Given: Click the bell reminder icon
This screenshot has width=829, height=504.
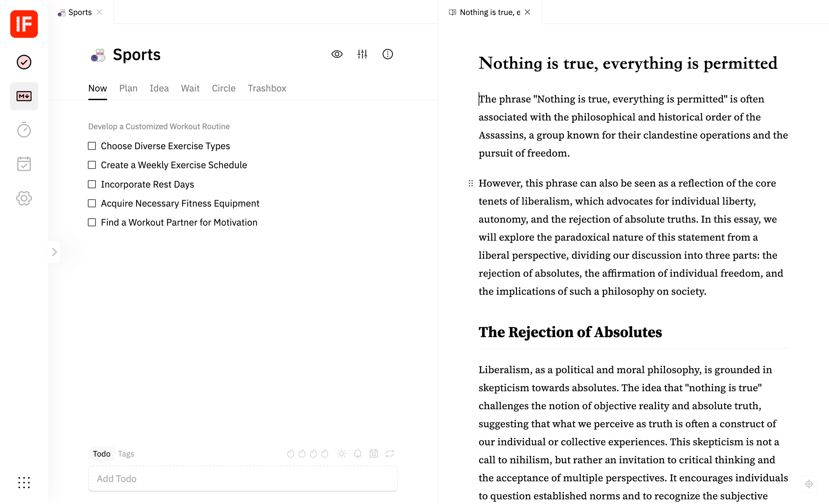Looking at the screenshot, I should (x=358, y=454).
